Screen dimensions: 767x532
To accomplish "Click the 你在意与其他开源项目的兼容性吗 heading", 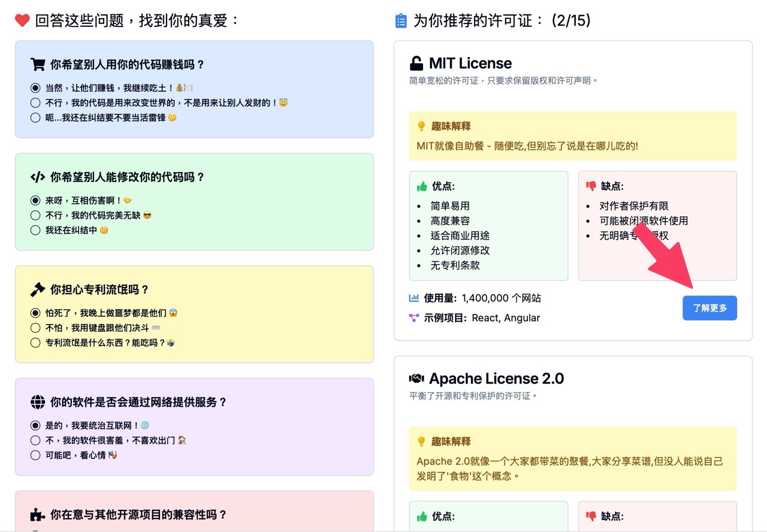I will point(138,515).
